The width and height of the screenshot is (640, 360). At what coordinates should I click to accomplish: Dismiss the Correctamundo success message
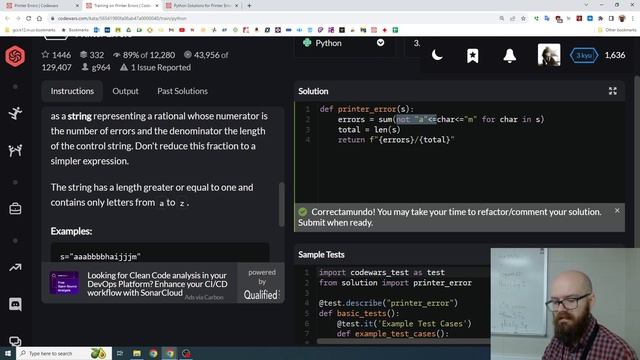[617, 211]
